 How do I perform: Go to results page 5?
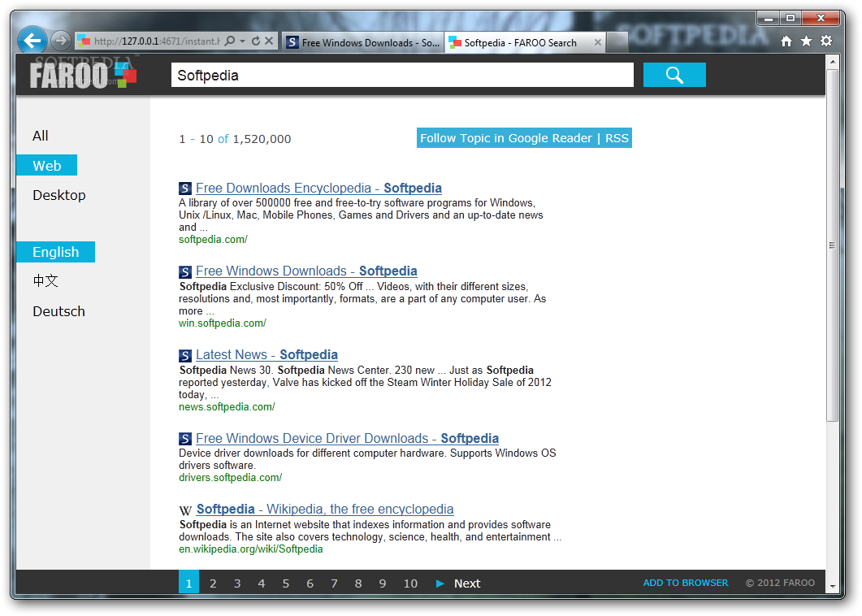tap(285, 583)
